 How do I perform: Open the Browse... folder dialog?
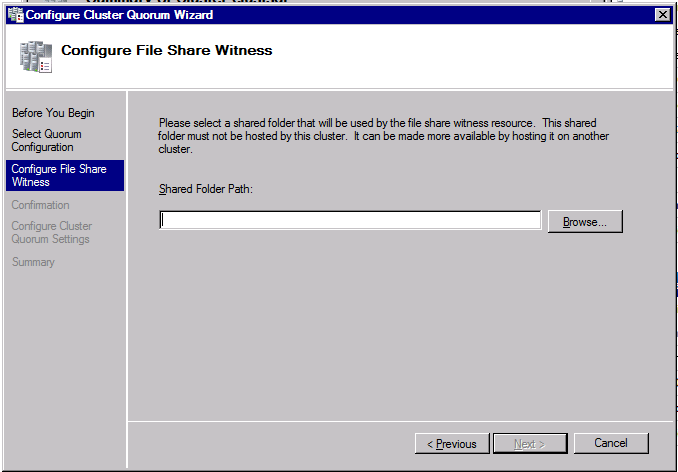pyautogui.click(x=585, y=222)
